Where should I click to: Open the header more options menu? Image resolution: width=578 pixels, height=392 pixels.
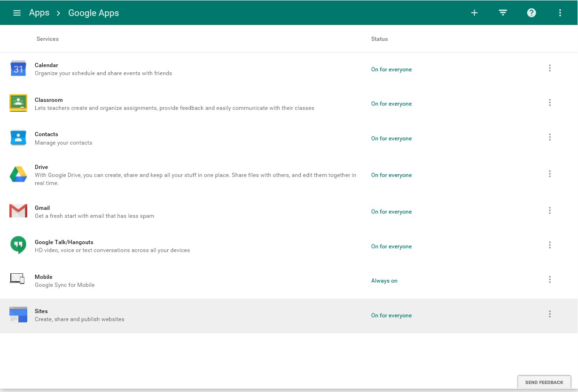[x=560, y=13]
